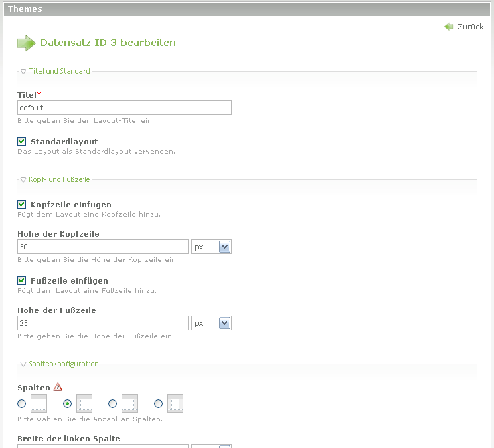
Task: Click the right-column layout thumbnail
Action: tap(130, 403)
